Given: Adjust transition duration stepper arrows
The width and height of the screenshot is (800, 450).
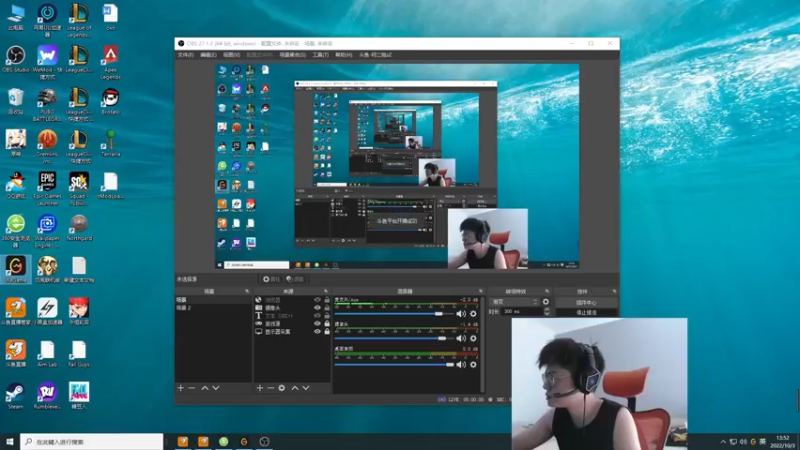Looking at the screenshot, I should [x=547, y=311].
